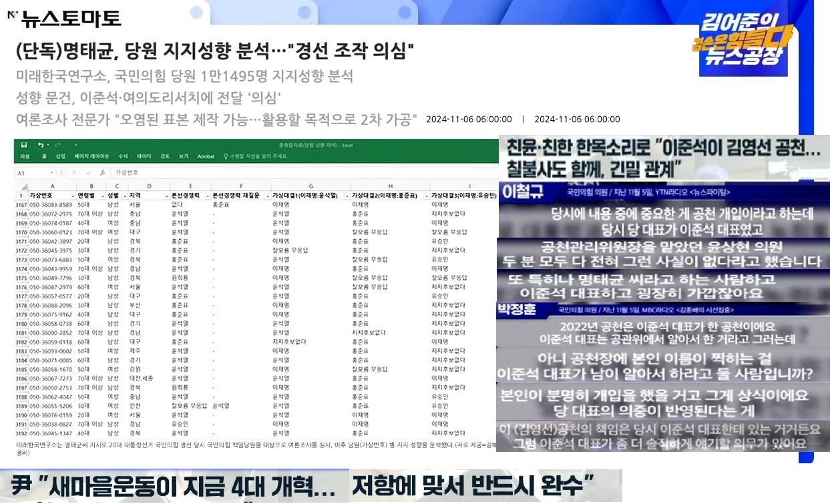Open the 본선경쟁력 column filter dropdown
This screenshot has width=830, height=504.
pyautogui.click(x=208, y=196)
